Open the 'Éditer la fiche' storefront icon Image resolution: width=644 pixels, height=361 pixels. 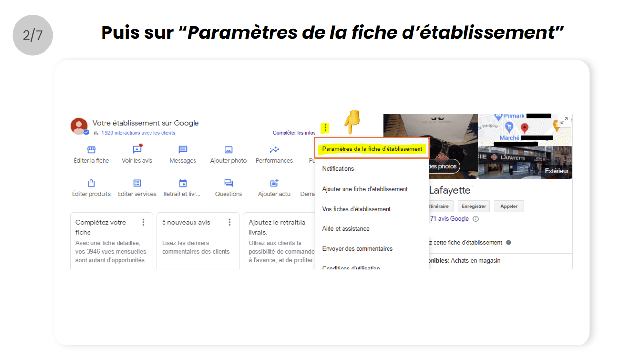click(91, 150)
